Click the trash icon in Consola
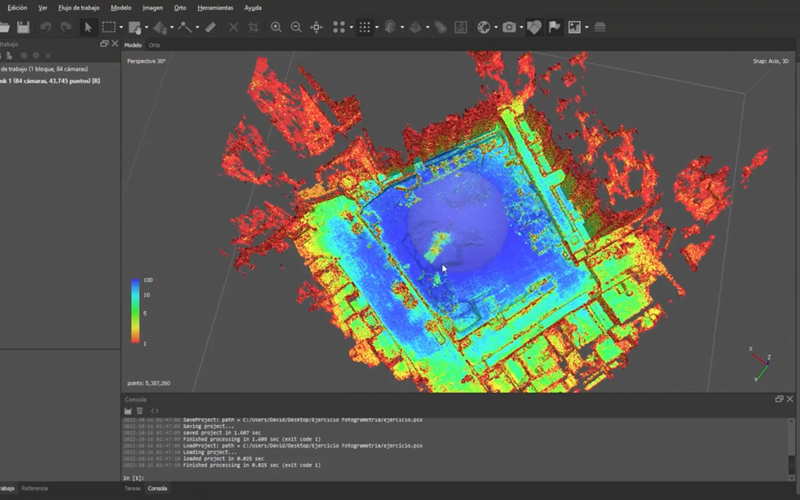 139,410
